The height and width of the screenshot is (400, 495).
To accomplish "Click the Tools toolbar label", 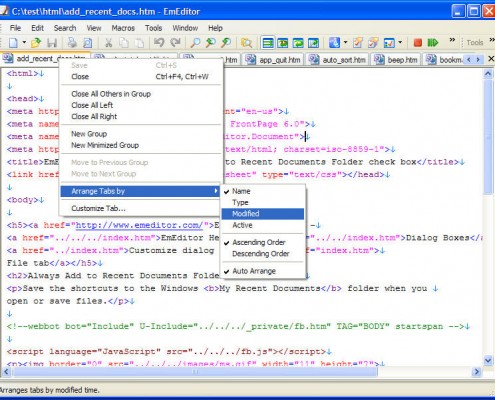I will [x=475, y=43].
